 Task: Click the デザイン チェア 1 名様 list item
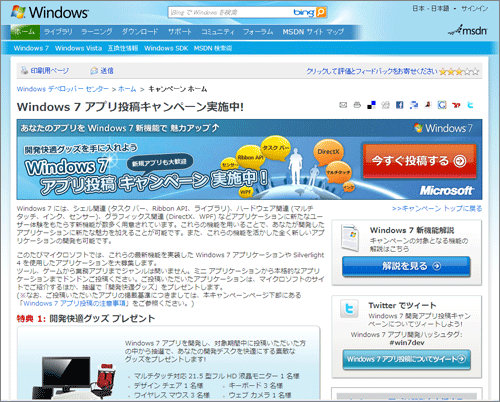[x=168, y=386]
